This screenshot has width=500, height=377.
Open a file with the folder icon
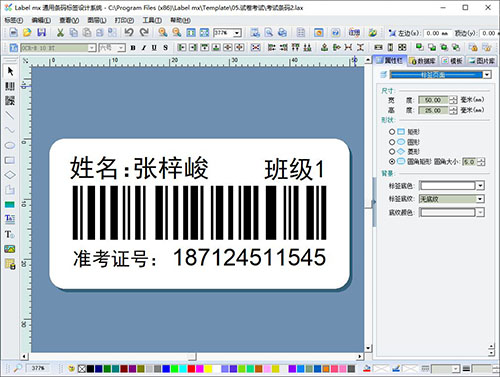point(27,32)
